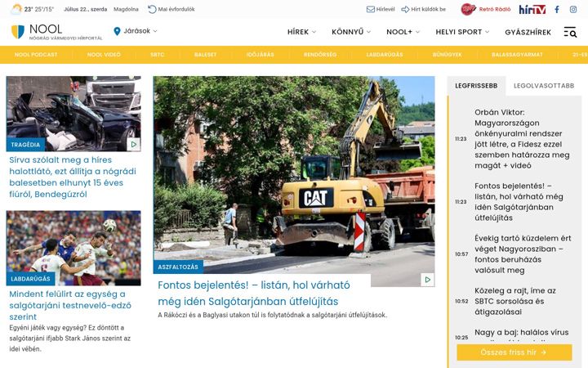Select NOOL PODCAST in yellow bar
Image resolution: width=588 pixels, height=368 pixels.
36,55
